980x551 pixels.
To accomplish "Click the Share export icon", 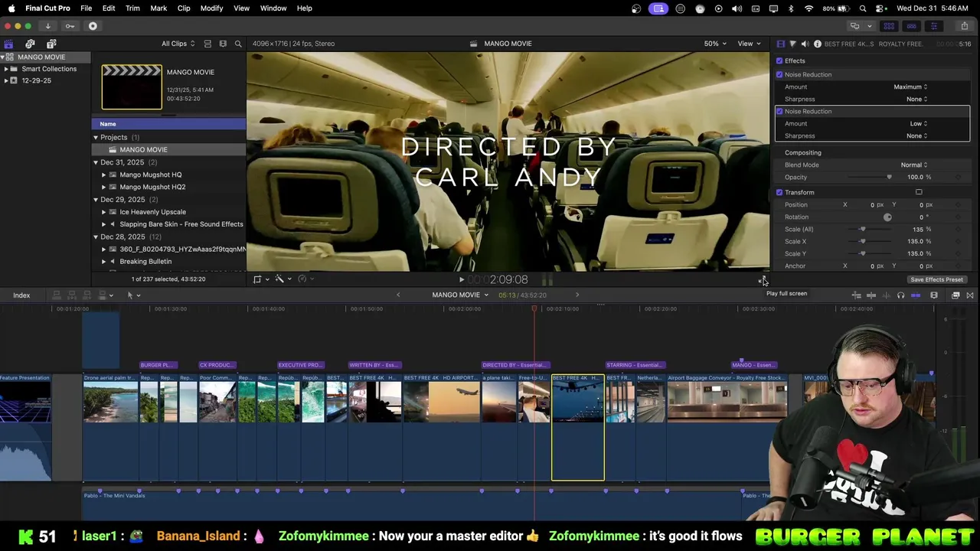I will tap(964, 26).
